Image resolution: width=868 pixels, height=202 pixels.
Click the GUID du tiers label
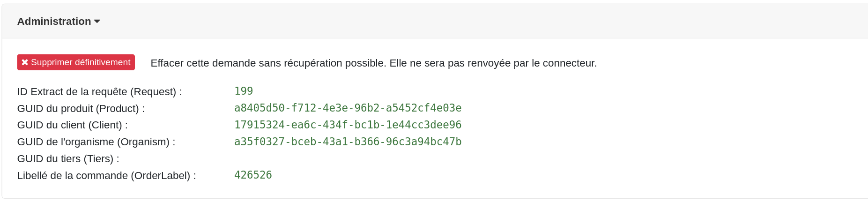point(68,159)
